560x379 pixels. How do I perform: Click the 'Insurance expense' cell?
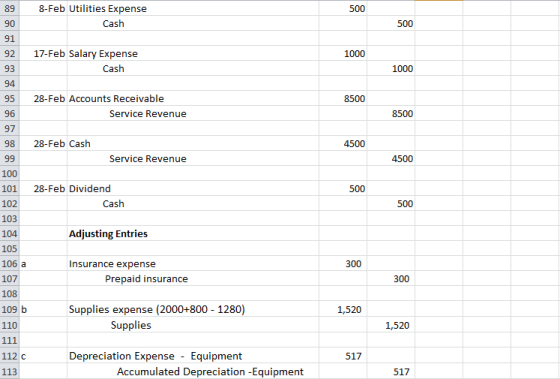tap(193, 263)
